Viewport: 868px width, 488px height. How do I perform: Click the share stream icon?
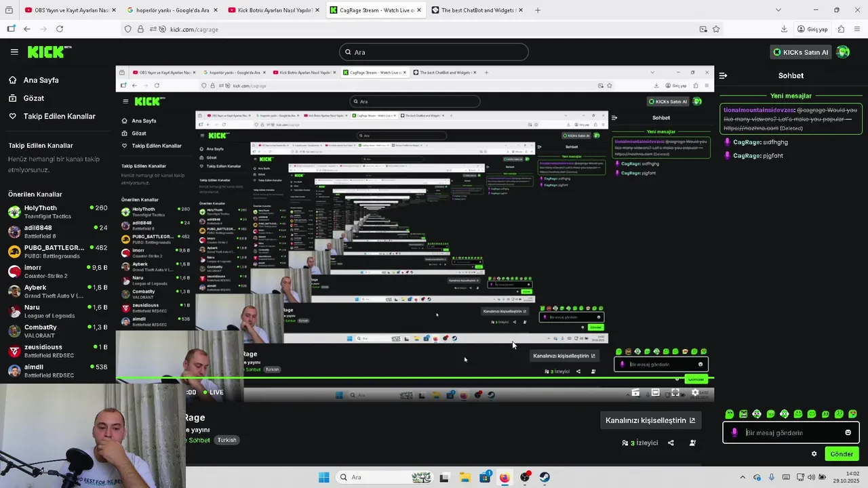coord(671,443)
